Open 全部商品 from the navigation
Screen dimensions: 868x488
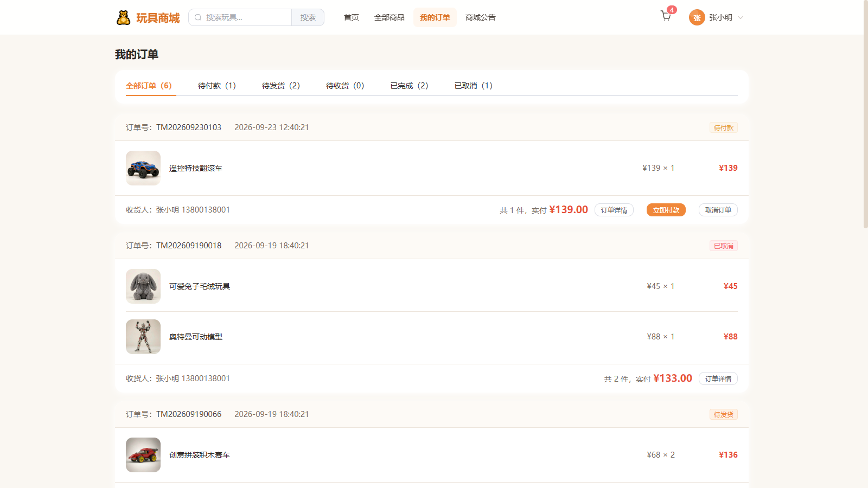[390, 17]
